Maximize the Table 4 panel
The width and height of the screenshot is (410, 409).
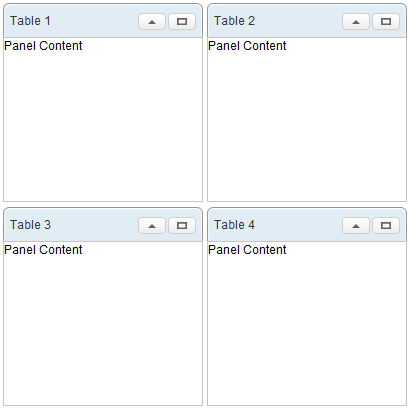coord(386,226)
